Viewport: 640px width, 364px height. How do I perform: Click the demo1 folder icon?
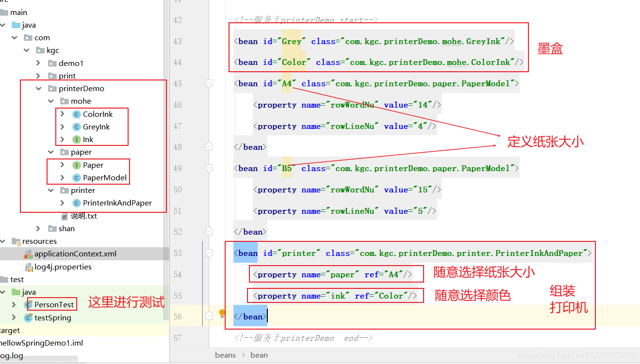[52, 63]
